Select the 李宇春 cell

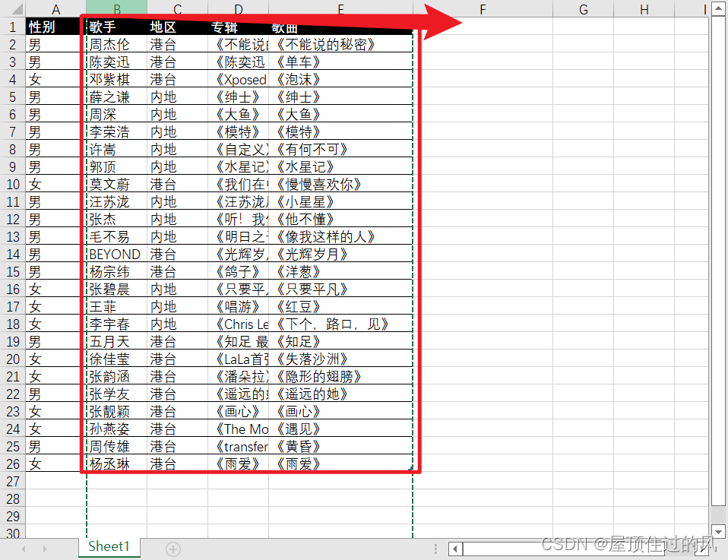pyautogui.click(x=116, y=324)
